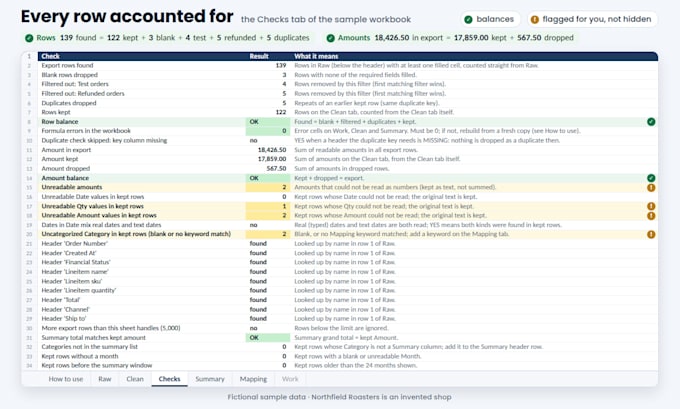The width and height of the screenshot is (680, 409).
Task: Select the 'Result' column header cell
Action: (x=268, y=56)
